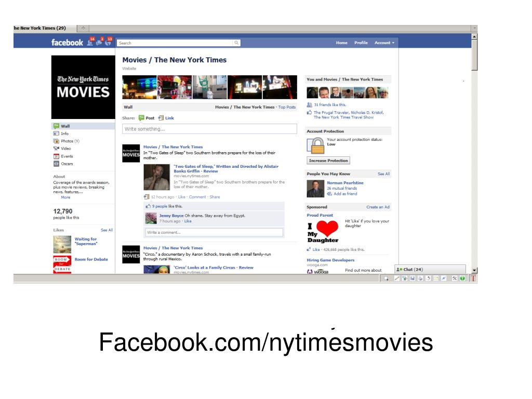Click the thumbs-up icon beside 9 people like this
Viewport: 532px width, 399px height.
click(x=148, y=206)
